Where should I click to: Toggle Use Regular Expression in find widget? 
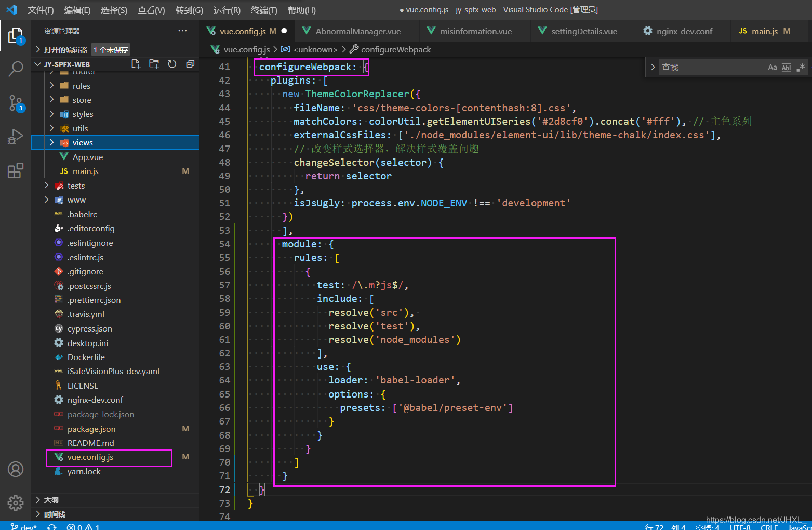(801, 68)
